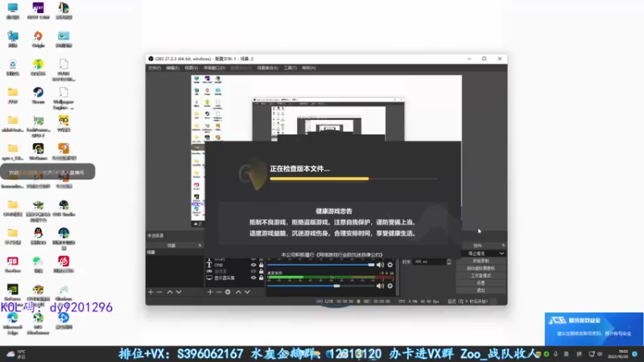Move the selected source up
This screenshot has width=644, height=362.
(x=238, y=292)
